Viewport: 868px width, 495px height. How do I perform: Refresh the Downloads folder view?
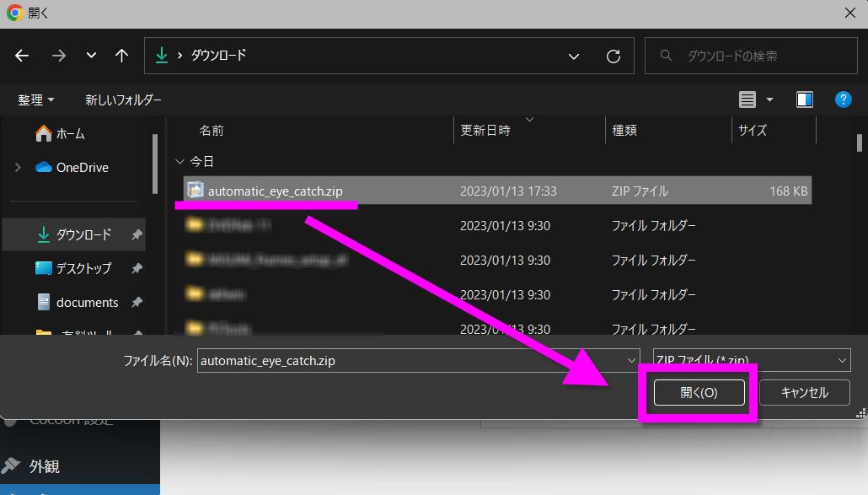[x=613, y=56]
